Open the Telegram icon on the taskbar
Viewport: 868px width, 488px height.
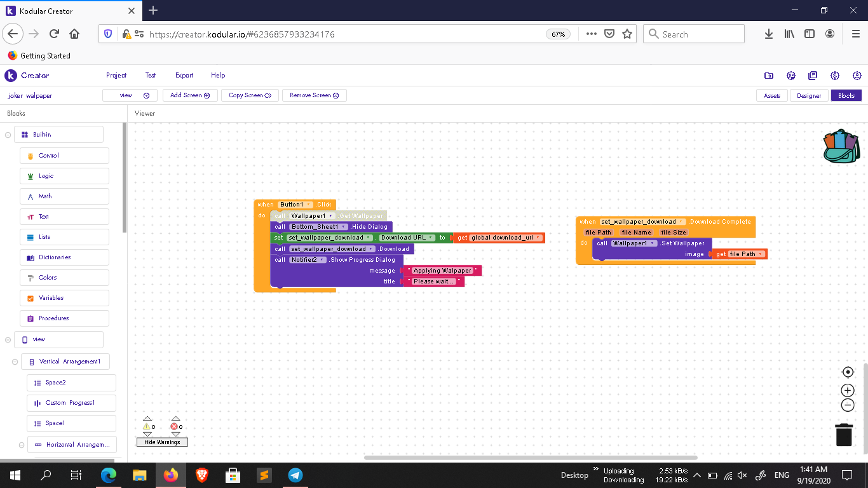(x=295, y=475)
